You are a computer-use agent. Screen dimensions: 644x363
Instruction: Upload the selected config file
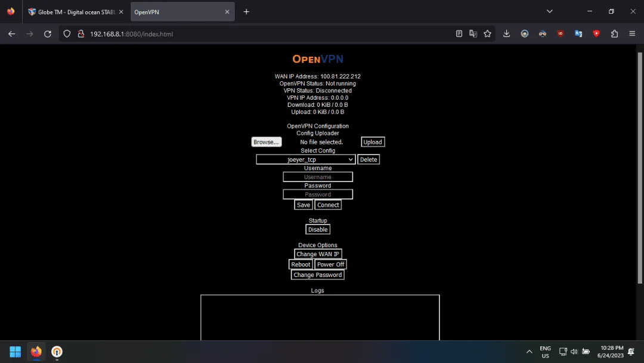[373, 142]
